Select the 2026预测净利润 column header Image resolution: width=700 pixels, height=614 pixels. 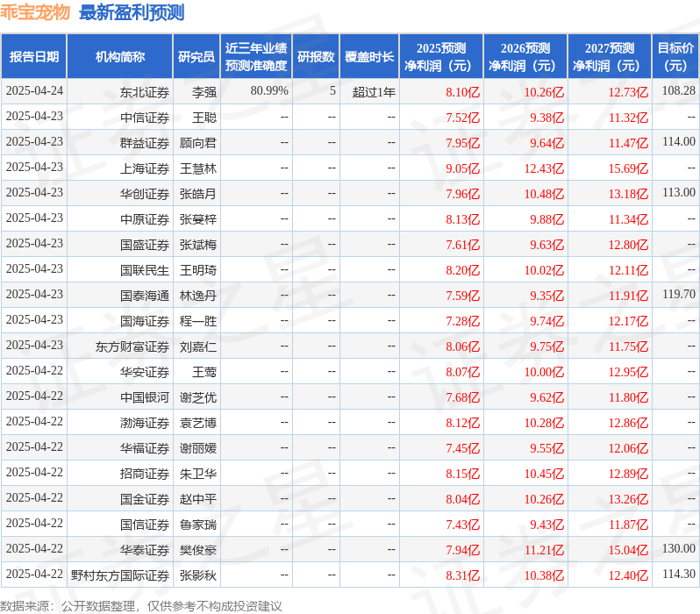pyautogui.click(x=525, y=57)
